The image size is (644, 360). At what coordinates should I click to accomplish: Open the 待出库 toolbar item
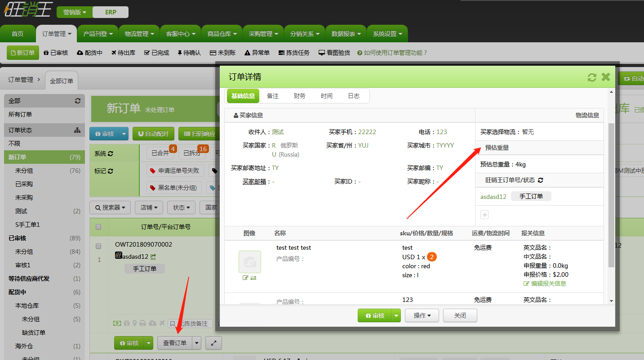coord(123,53)
